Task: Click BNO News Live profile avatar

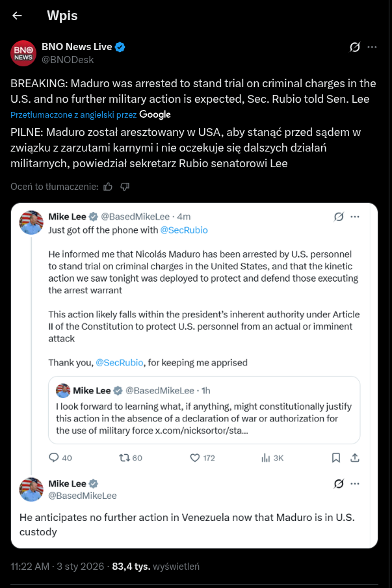Action: tap(23, 53)
